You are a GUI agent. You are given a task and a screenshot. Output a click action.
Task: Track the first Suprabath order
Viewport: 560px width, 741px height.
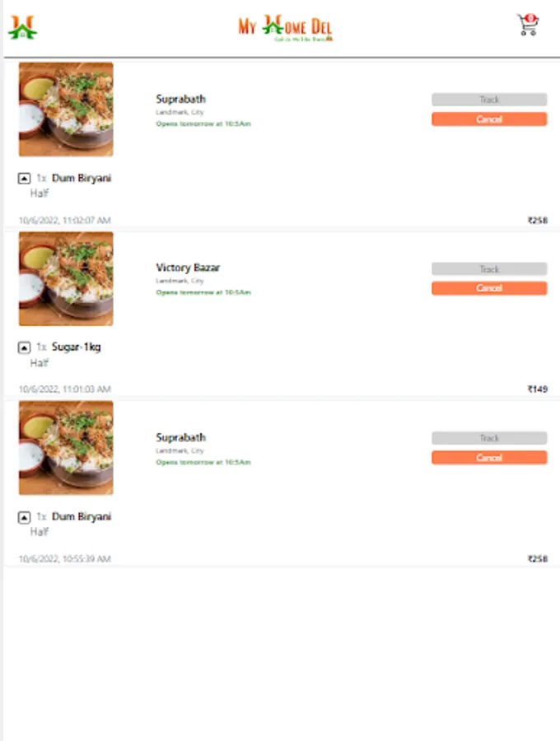pyautogui.click(x=489, y=100)
